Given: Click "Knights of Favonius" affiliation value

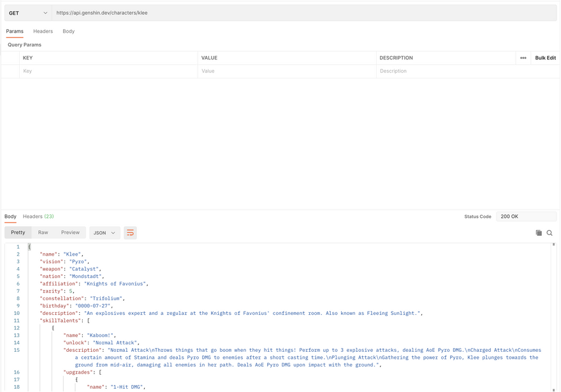Looking at the screenshot, I should point(115,284).
